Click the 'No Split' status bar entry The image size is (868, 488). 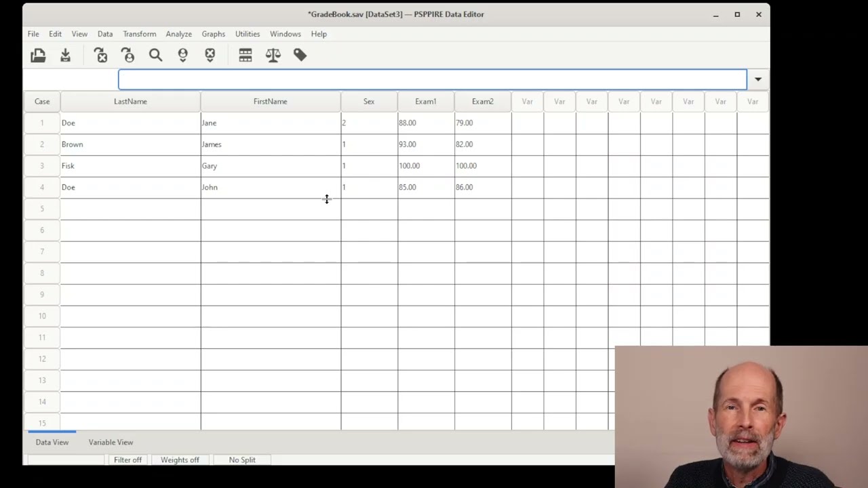click(x=242, y=460)
